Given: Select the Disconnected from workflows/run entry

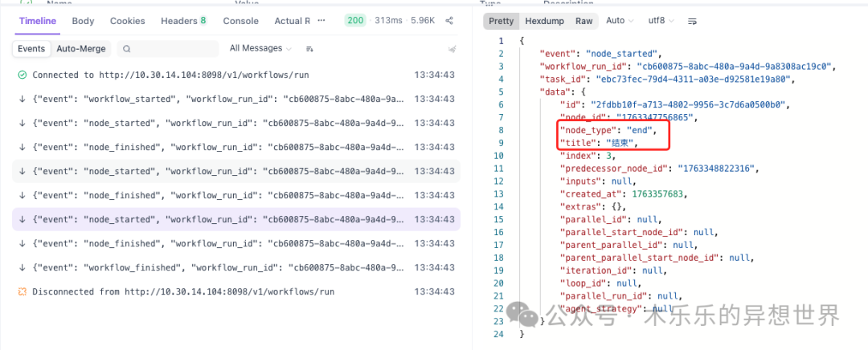Looking at the screenshot, I should (236, 291).
